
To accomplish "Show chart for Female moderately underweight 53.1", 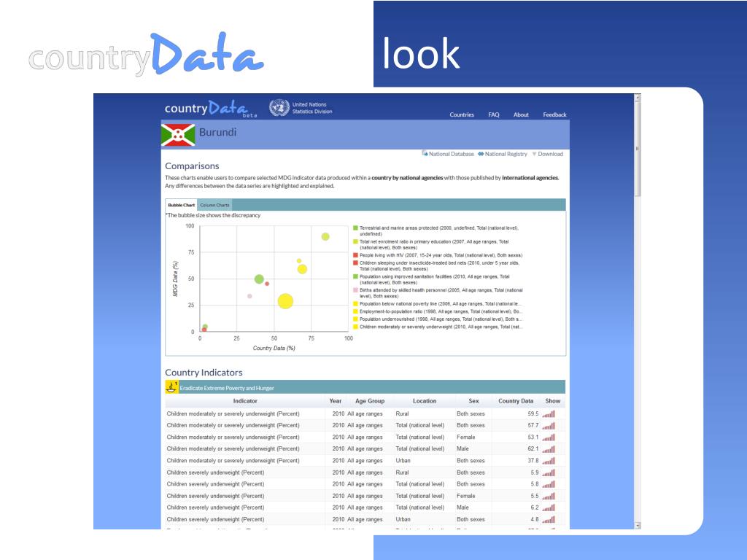I will pos(549,437).
